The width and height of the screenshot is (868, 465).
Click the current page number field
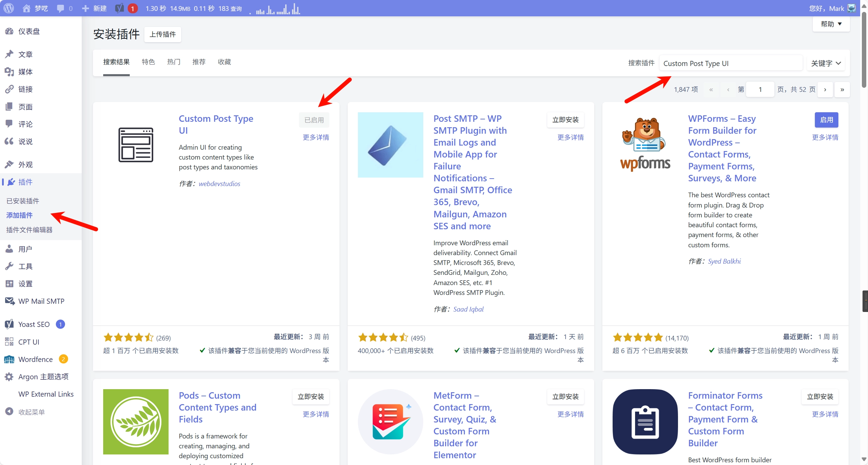coord(760,90)
